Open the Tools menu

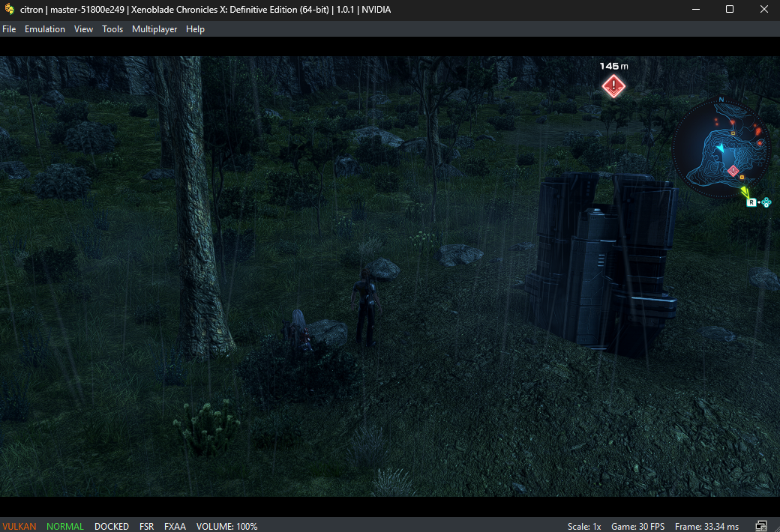click(x=112, y=28)
